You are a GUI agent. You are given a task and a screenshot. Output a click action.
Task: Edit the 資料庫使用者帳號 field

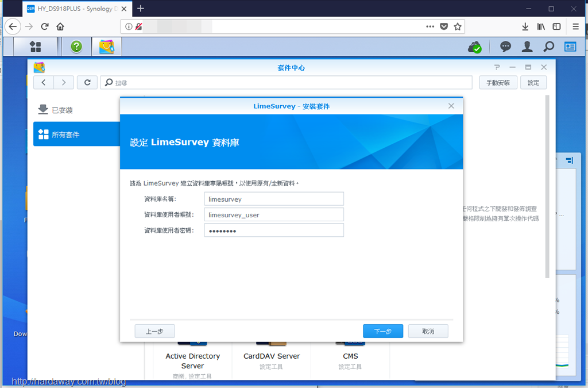pos(274,214)
